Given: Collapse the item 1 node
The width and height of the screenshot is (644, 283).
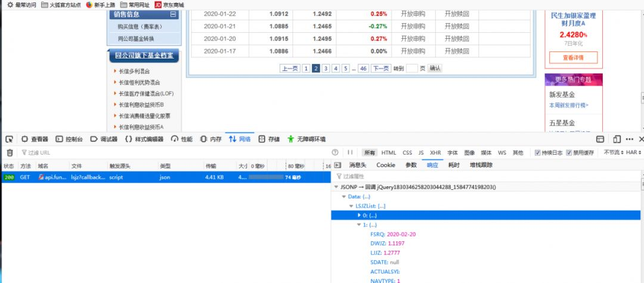Looking at the screenshot, I should [x=359, y=225].
